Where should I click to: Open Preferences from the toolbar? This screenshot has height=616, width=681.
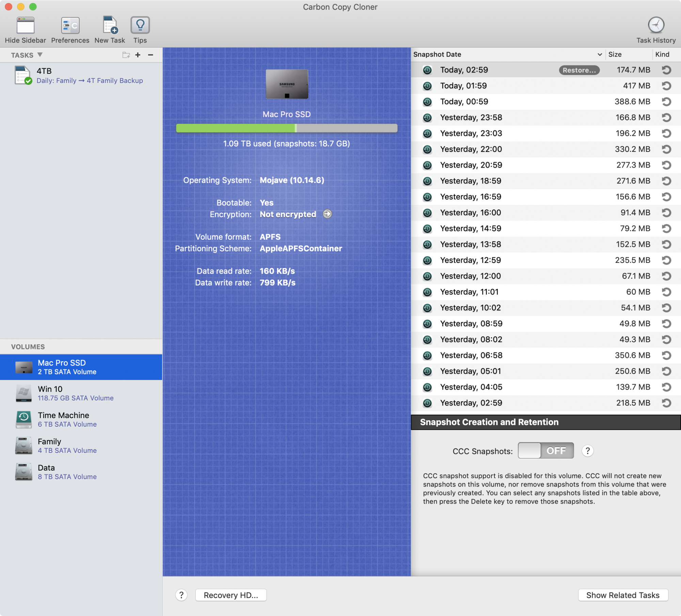point(70,26)
